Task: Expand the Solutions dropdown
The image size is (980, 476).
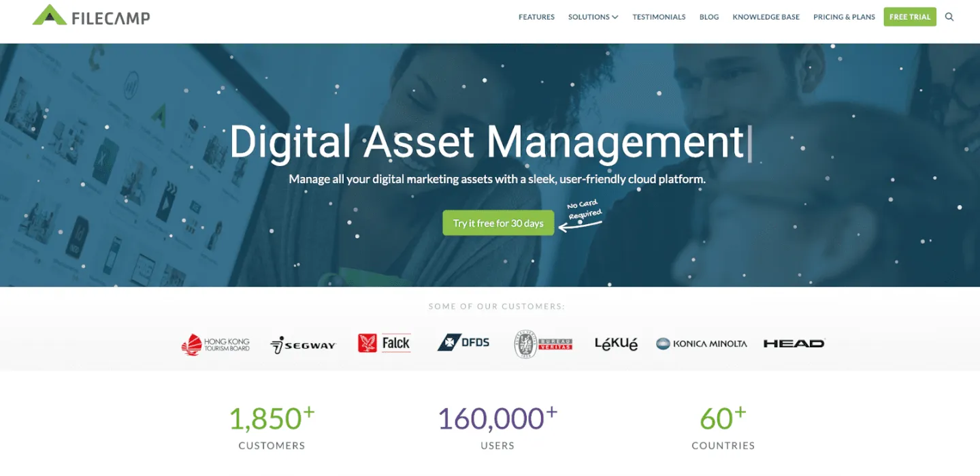Action: tap(593, 17)
